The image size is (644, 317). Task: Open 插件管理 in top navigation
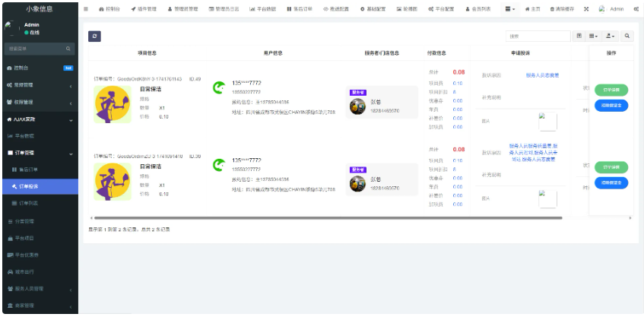tap(144, 9)
